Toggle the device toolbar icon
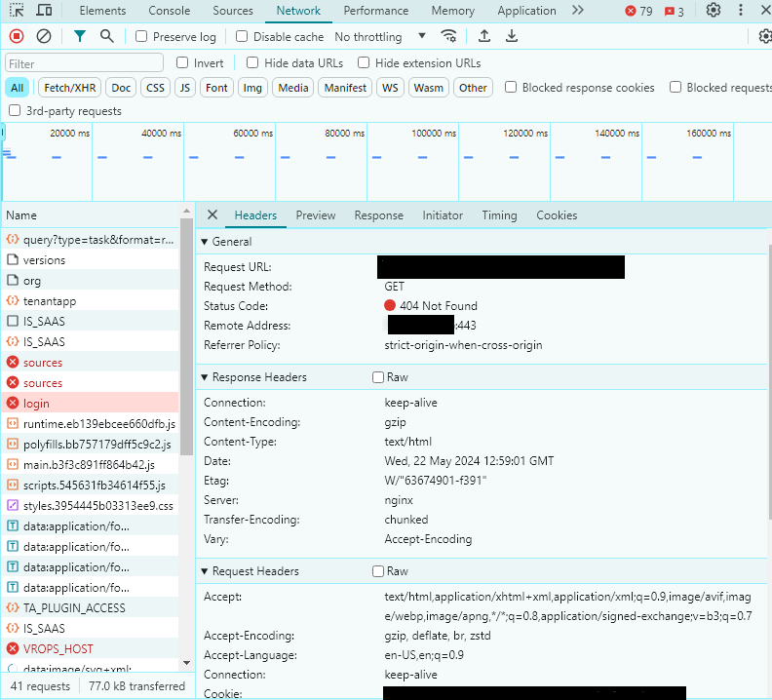Viewport: 772px width, 700px height. tap(45, 11)
